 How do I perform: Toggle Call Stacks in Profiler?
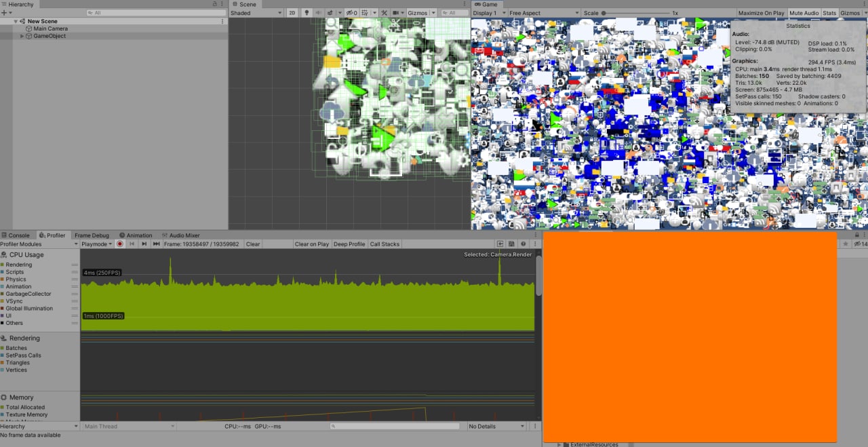pos(384,244)
